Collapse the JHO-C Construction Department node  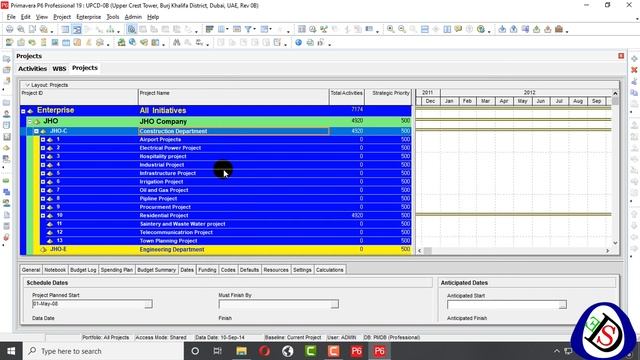[36, 131]
